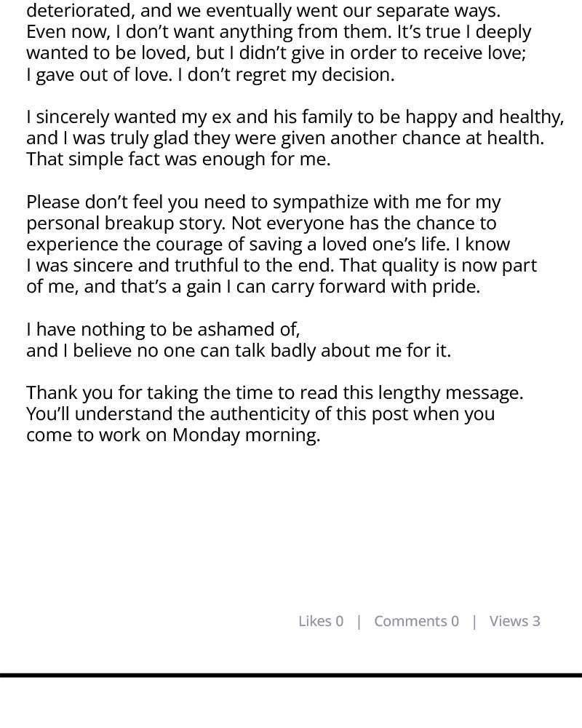Click the Likes 0 counter
The height and width of the screenshot is (728, 582).
click(x=320, y=621)
